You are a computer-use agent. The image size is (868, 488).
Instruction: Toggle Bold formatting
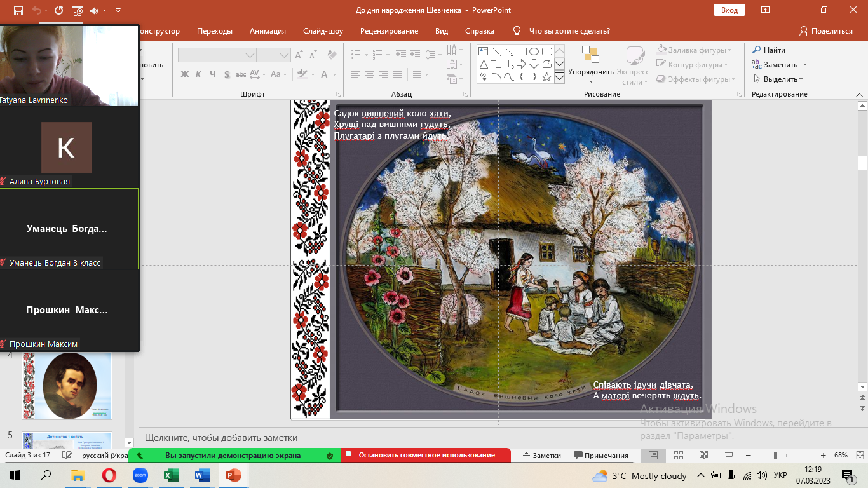(x=185, y=74)
